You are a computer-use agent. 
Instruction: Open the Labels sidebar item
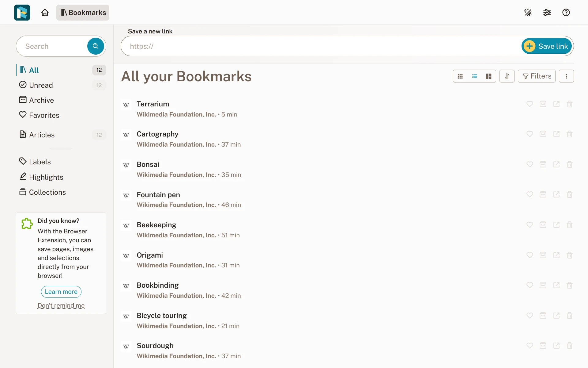61,162
